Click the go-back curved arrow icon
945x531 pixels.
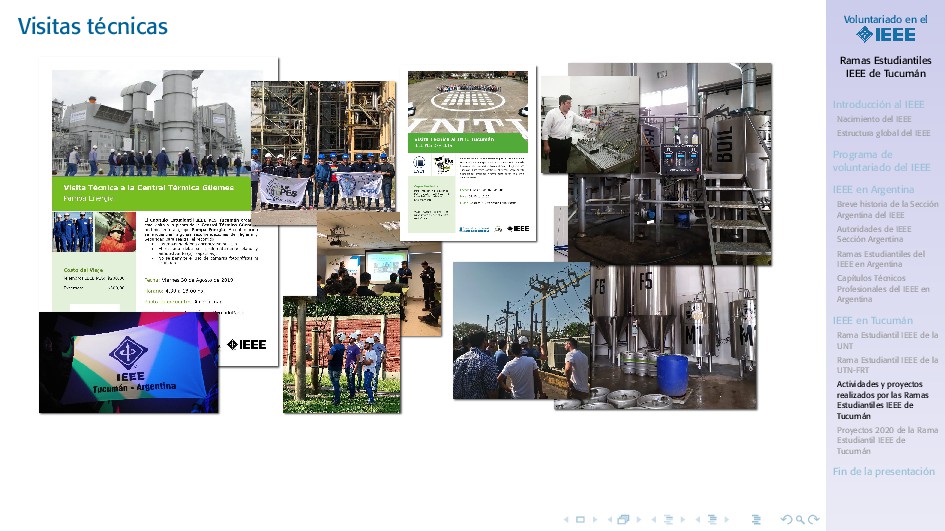786,519
